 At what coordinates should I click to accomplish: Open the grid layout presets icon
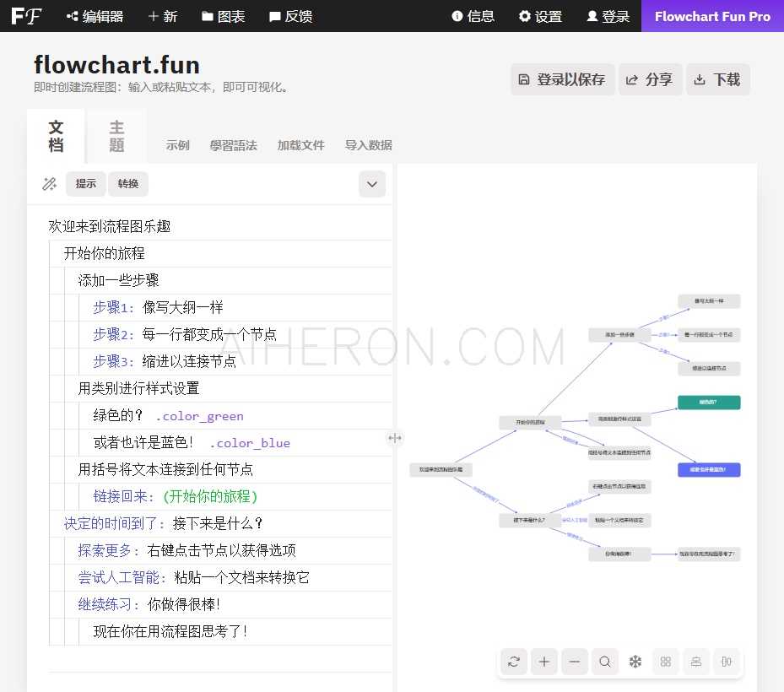pos(666,662)
